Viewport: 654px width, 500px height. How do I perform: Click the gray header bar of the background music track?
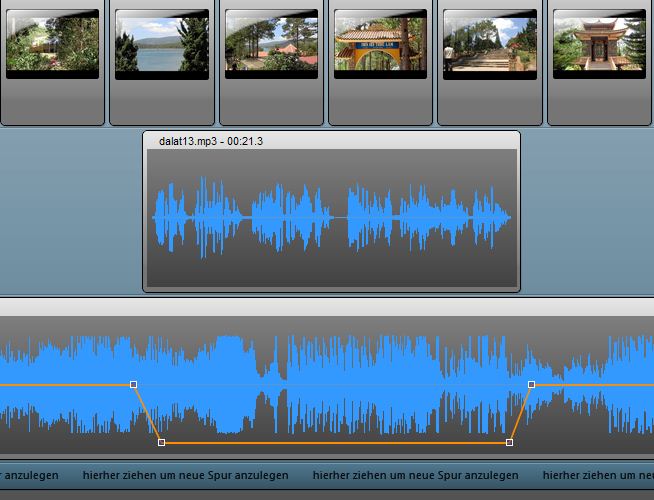point(327,307)
